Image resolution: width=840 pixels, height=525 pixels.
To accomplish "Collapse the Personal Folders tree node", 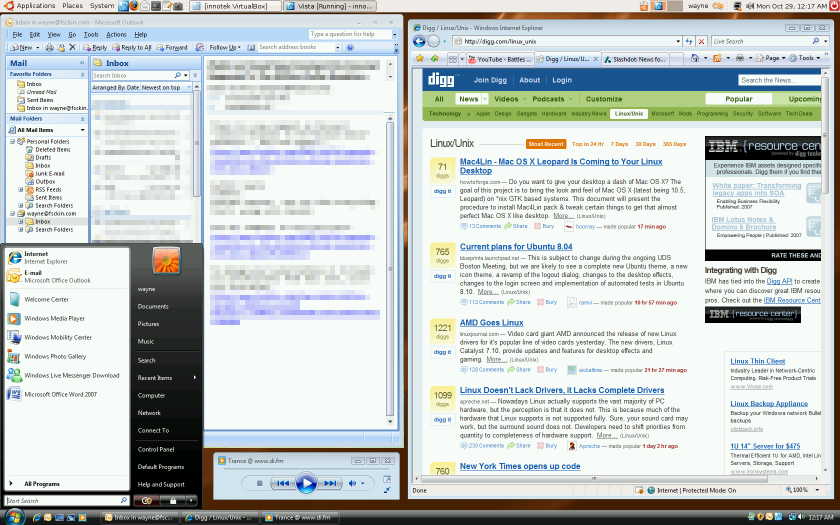I will click(x=12, y=141).
